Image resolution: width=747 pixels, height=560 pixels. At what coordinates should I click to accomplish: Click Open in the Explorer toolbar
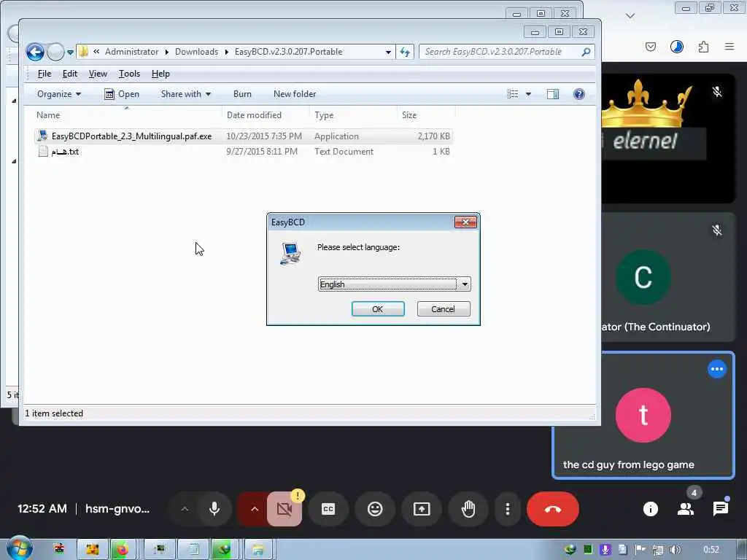click(122, 94)
